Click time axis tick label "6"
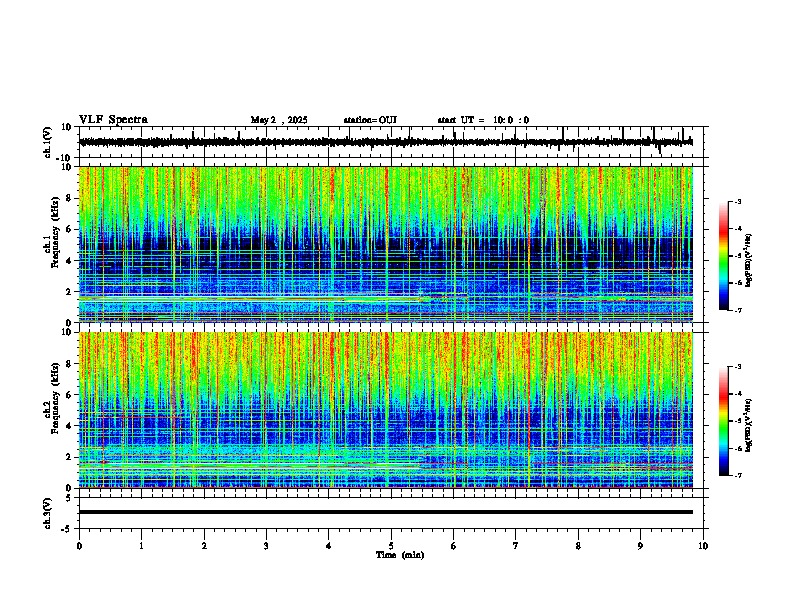The image size is (792, 612). (454, 546)
